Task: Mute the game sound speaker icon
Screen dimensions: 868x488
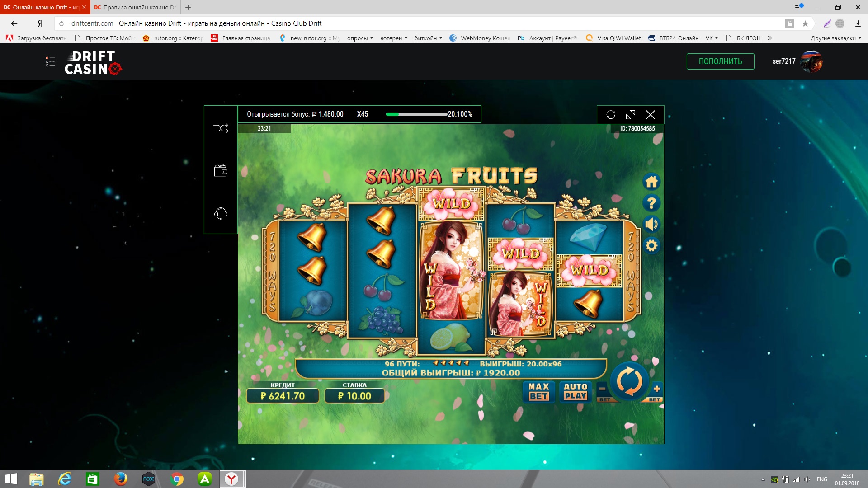Action: [651, 225]
